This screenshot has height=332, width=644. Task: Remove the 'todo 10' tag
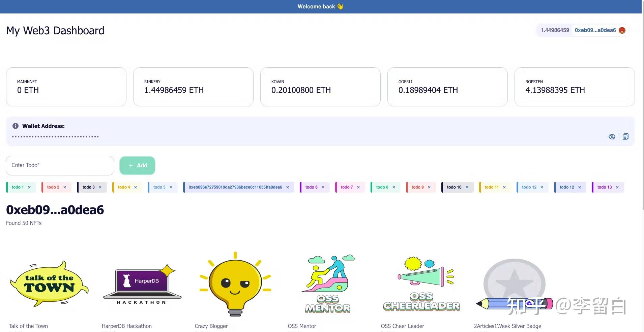click(x=467, y=187)
